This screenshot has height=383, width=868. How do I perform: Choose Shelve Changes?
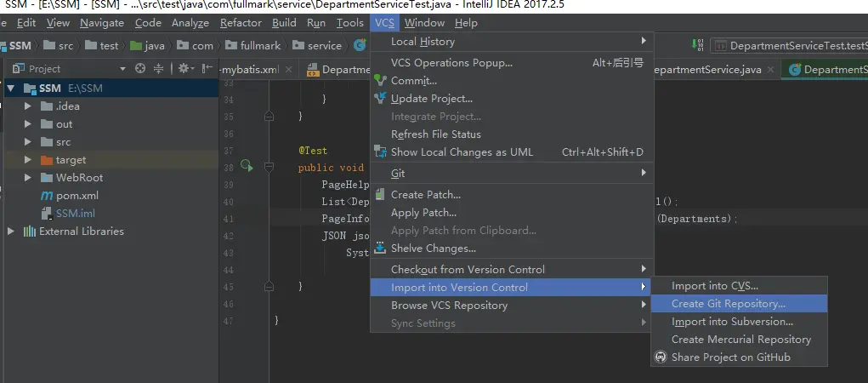pos(512,249)
